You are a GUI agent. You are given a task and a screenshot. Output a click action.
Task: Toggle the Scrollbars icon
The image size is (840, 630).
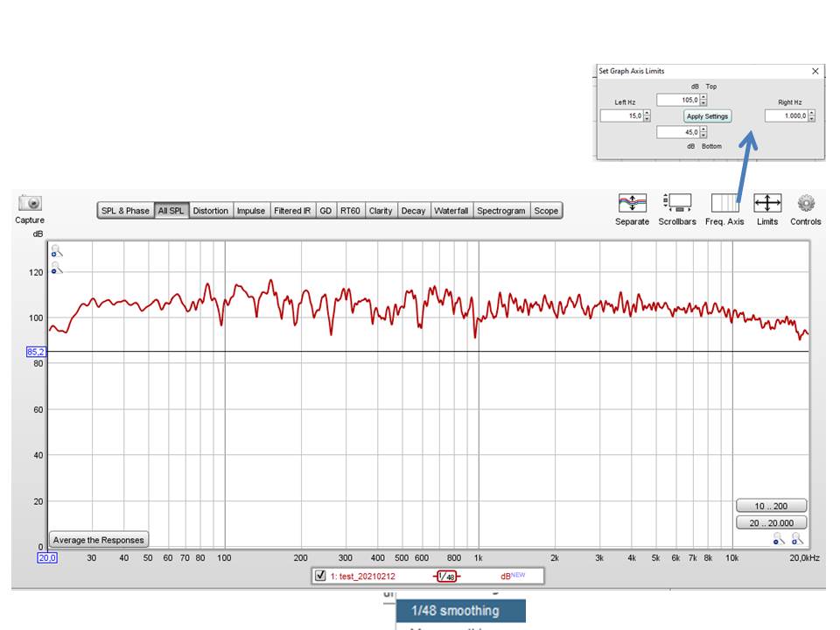(x=677, y=203)
